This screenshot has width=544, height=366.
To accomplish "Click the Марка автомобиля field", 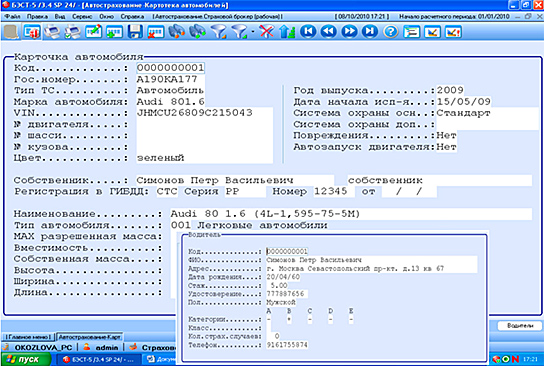I will [x=170, y=102].
